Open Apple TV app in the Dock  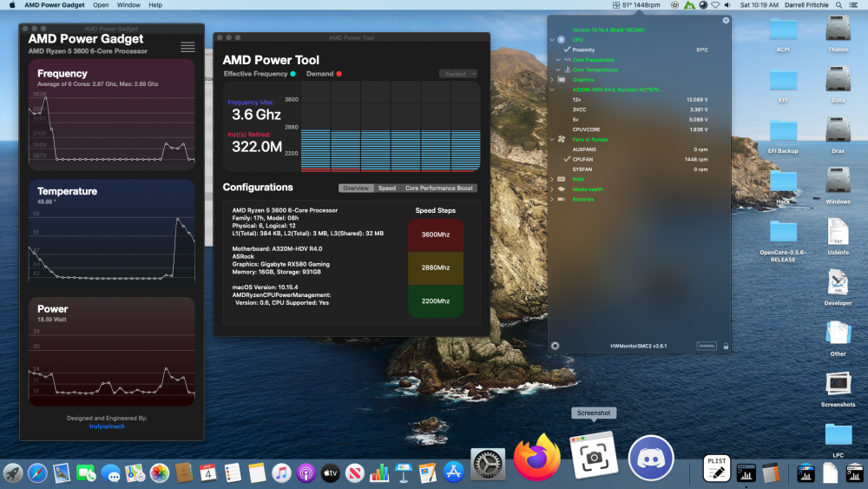coord(330,473)
